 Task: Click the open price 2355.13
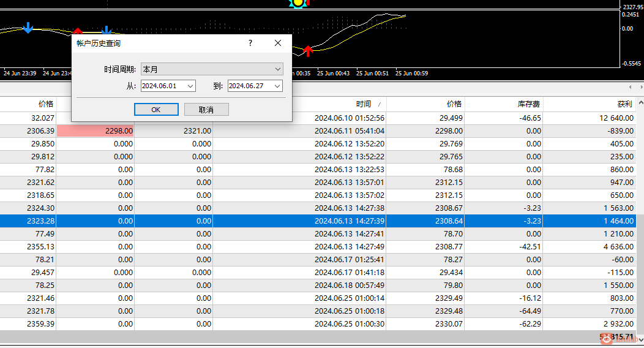[40, 246]
